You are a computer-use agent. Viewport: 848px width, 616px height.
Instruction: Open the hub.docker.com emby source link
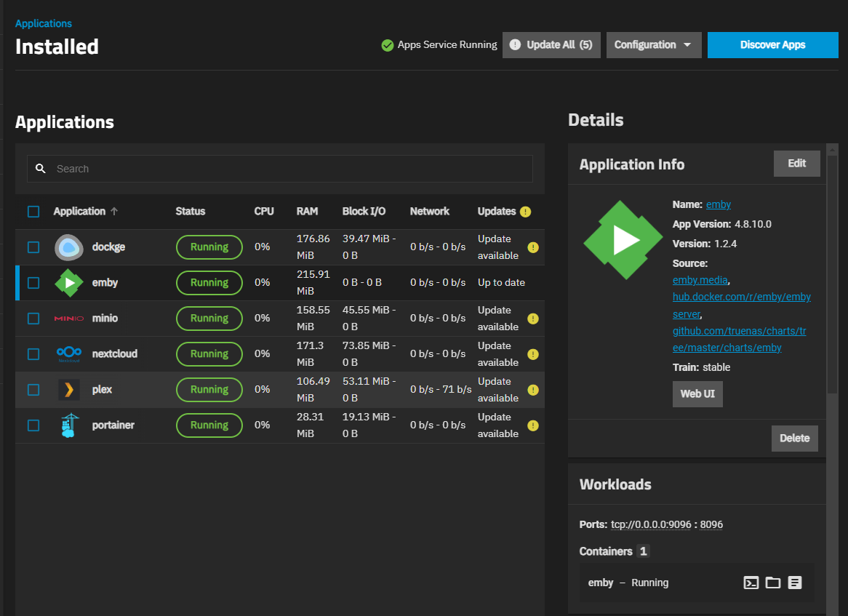[742, 305]
